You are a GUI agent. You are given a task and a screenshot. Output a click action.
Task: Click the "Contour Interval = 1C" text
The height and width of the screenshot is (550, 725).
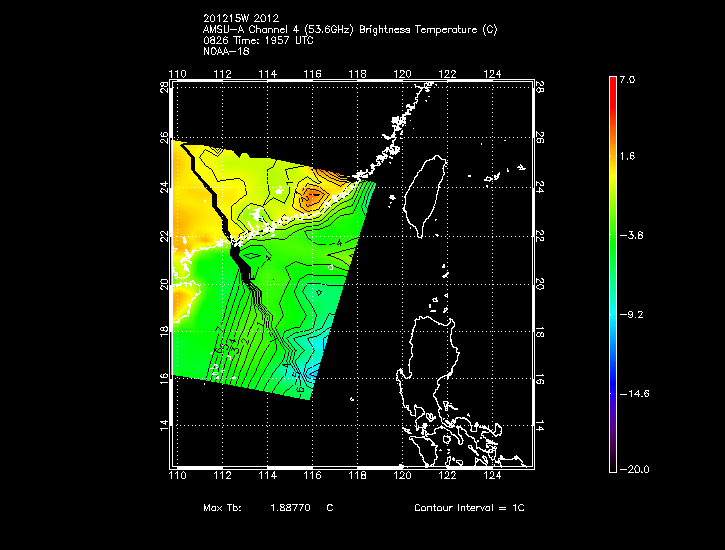tap(469, 508)
